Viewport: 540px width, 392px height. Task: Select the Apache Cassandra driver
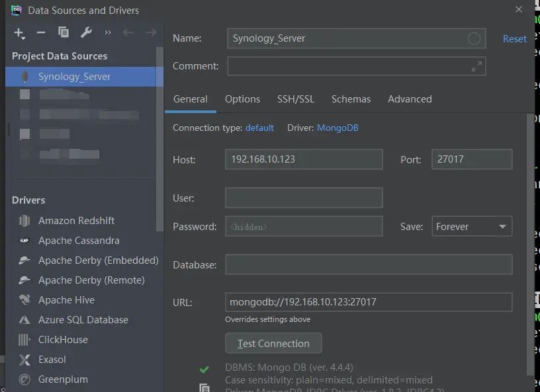[79, 241]
